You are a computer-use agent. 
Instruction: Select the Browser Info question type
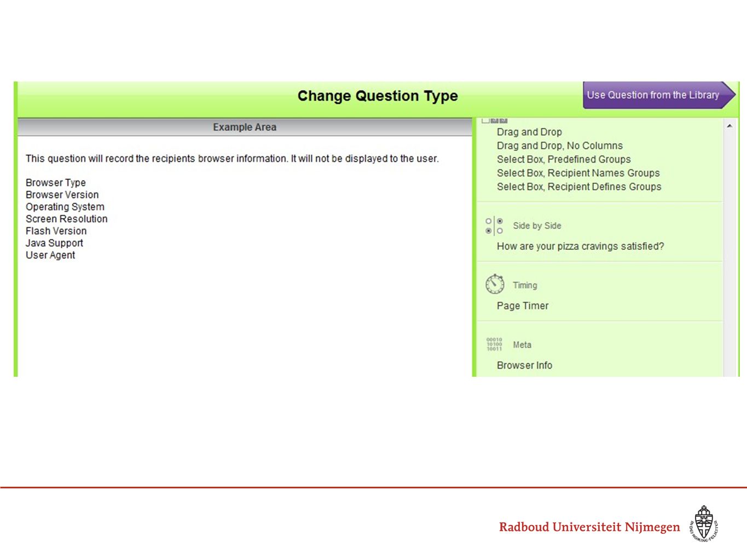click(x=524, y=365)
